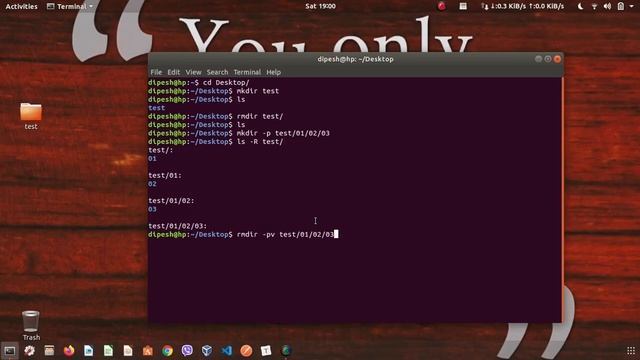Screen dimensions: 640x360
Task: Click the 'cd Desktop/' command text
Action: coord(226,83)
